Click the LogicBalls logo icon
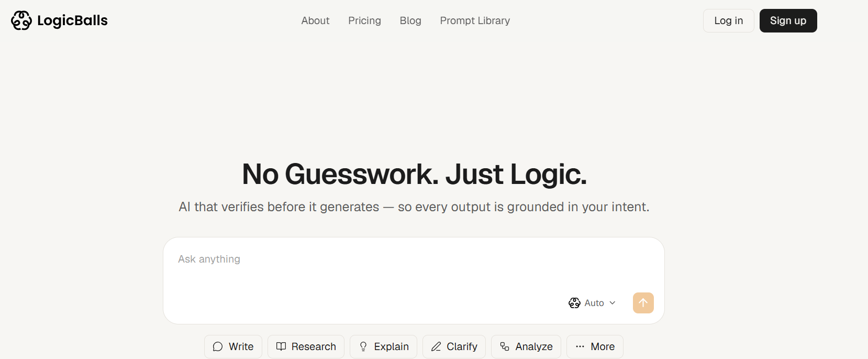868x359 pixels. click(x=21, y=20)
